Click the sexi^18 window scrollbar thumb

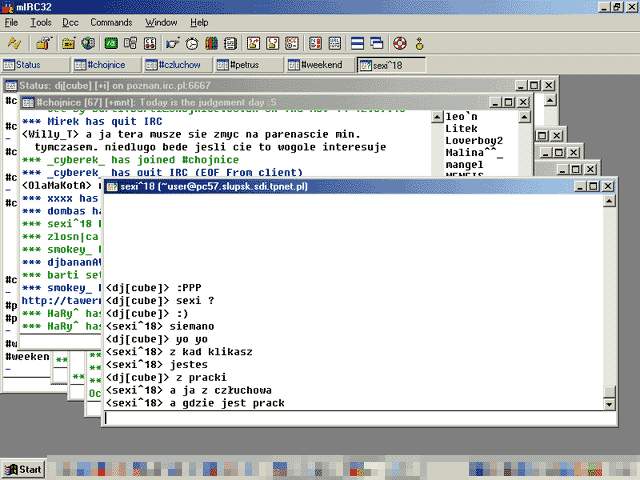coord(609,391)
